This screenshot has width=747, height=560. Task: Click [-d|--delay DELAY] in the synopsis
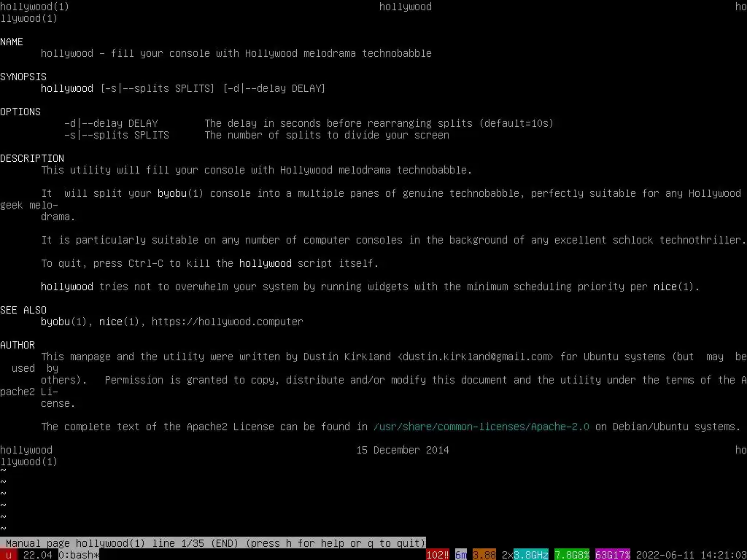tap(274, 88)
